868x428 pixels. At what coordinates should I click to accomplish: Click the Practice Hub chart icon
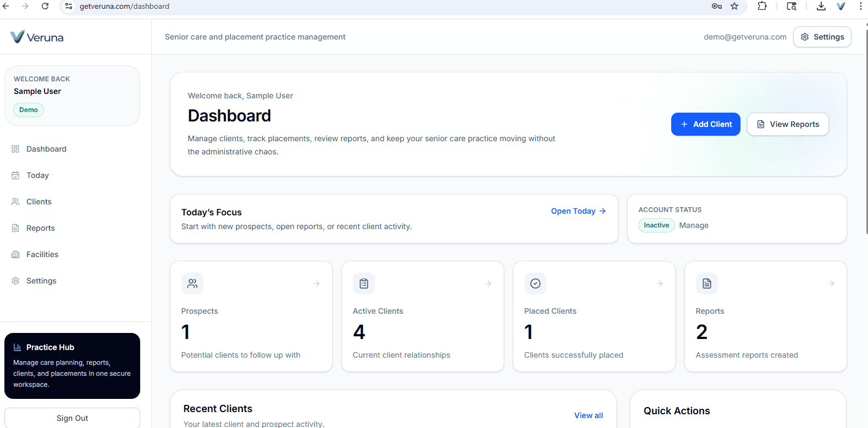tap(17, 347)
